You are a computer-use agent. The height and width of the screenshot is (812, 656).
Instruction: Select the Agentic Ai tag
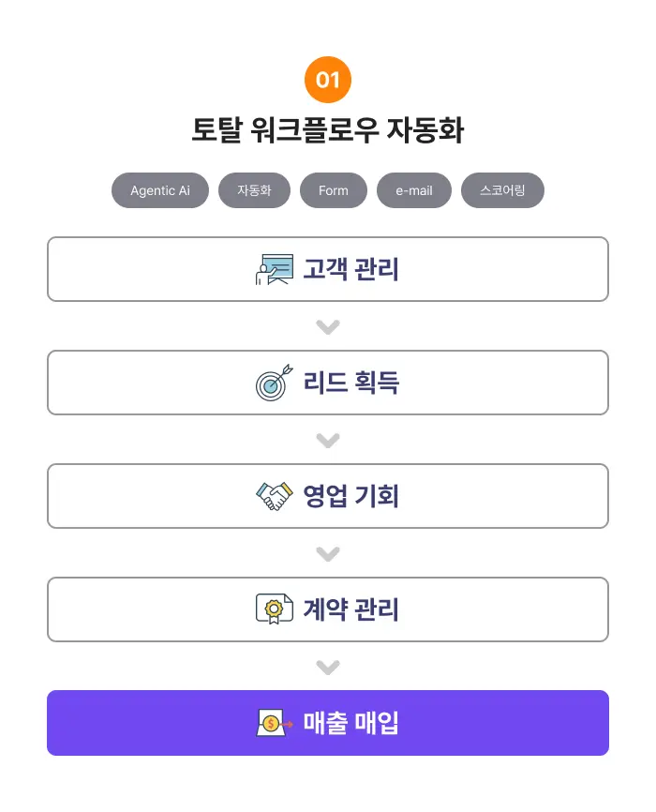click(x=160, y=190)
